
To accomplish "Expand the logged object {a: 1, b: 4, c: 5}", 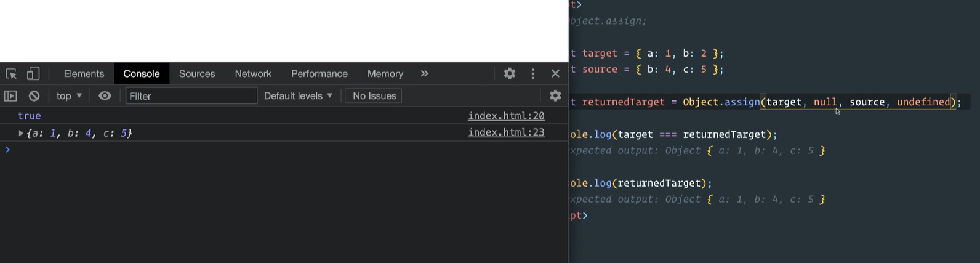I will 20,133.
